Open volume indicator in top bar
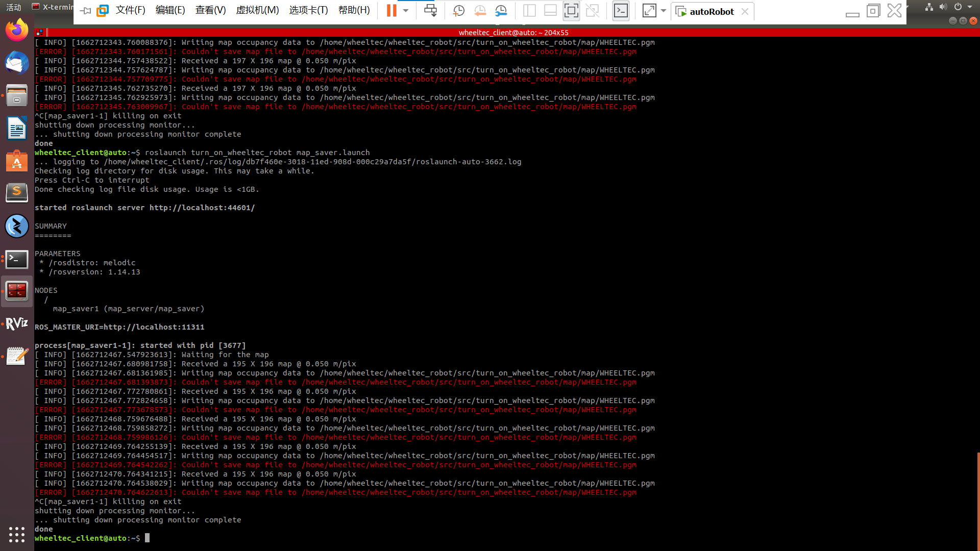This screenshot has width=980, height=551. point(943,7)
